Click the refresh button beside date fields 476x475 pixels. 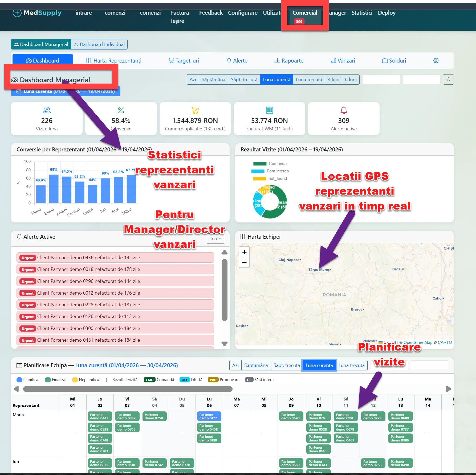click(448, 79)
